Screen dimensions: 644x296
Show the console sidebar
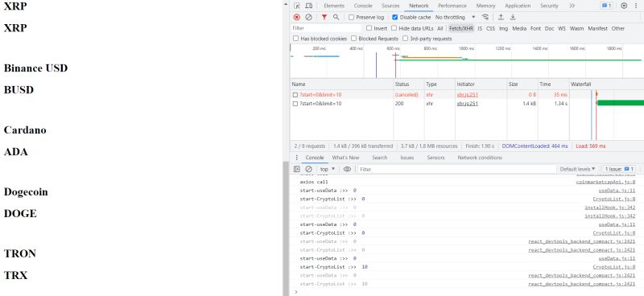point(296,169)
